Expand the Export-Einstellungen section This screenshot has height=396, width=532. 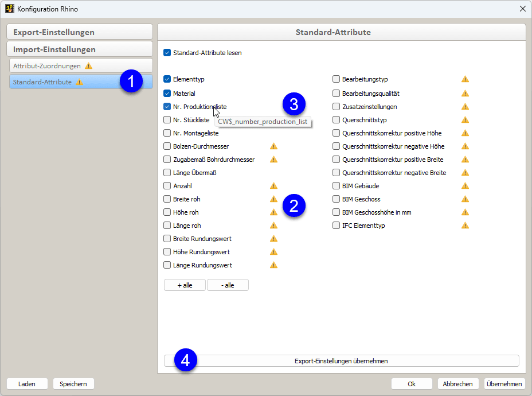(80, 32)
